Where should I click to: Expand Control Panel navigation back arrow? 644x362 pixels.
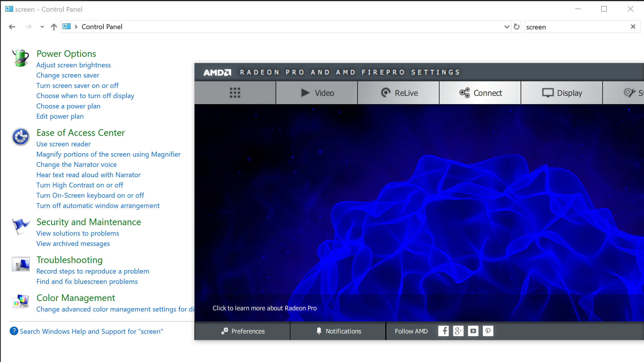[12, 27]
